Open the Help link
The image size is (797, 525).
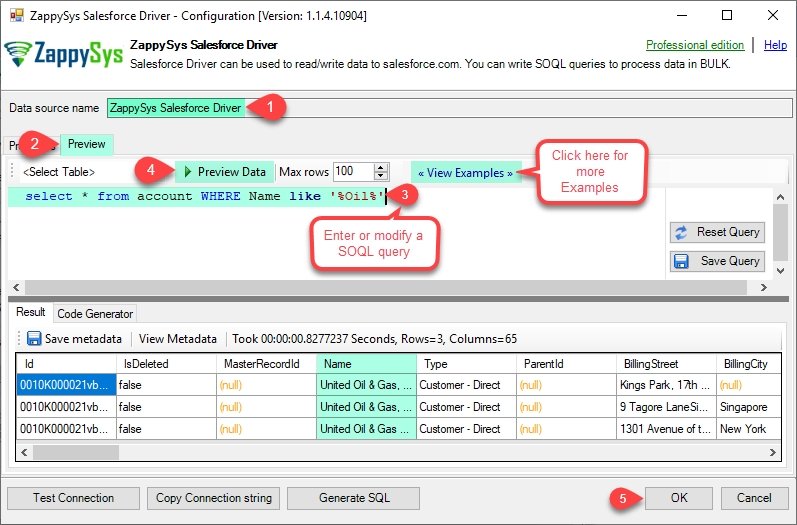click(775, 45)
